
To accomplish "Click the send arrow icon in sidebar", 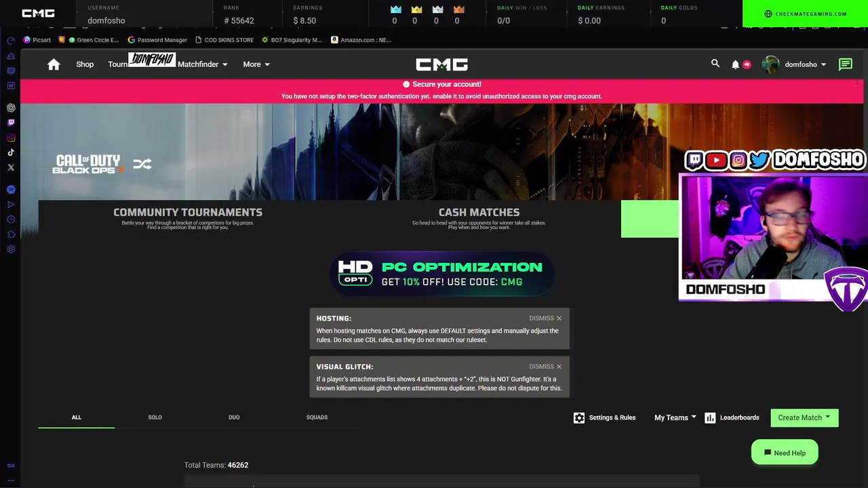I will (11, 205).
